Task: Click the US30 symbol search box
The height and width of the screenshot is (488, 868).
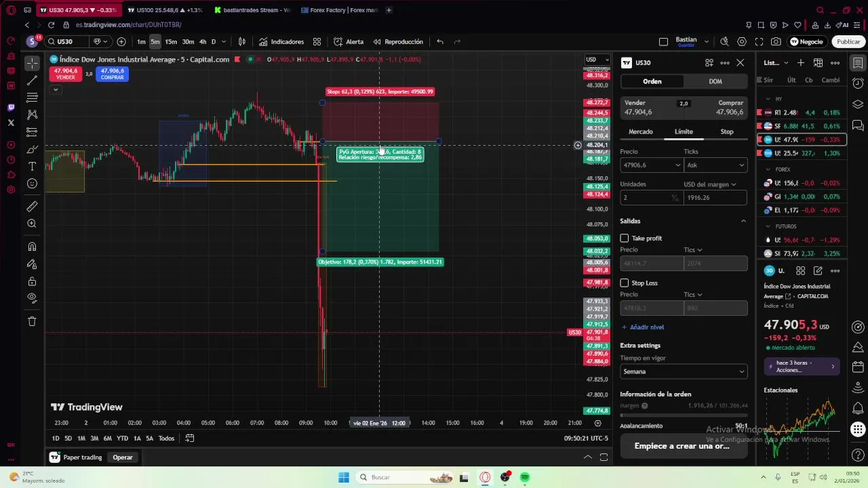Action: point(66,42)
